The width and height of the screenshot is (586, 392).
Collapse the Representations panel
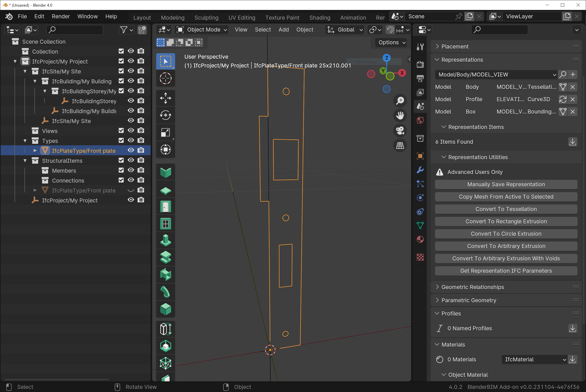437,60
